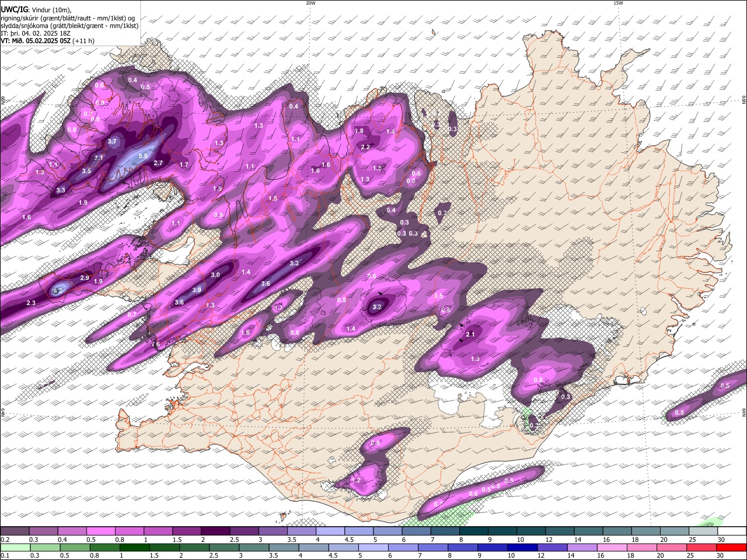Click the 1.2 value on the south coast
Image resolution: width=747 pixels, height=560 pixels.
tap(357, 481)
